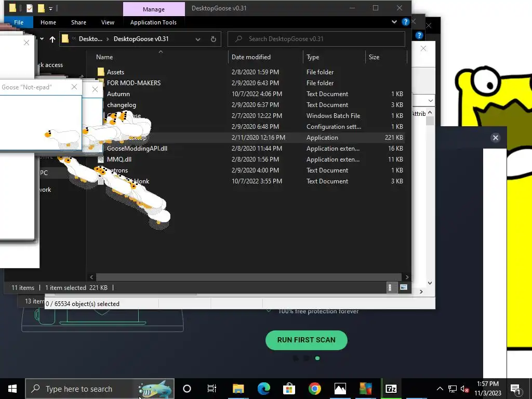This screenshot has width=532, height=399.
Task: Click the Windows Batch File row
Action: (x=250, y=116)
